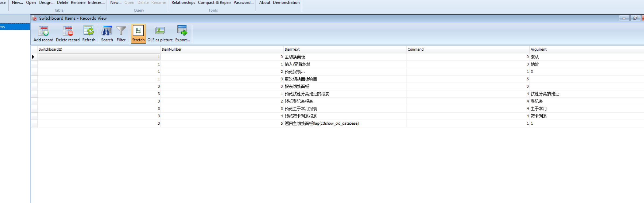Image resolution: width=644 pixels, height=203 pixels.
Task: Select Argument cell '地址'
Action: pyautogui.click(x=587, y=64)
